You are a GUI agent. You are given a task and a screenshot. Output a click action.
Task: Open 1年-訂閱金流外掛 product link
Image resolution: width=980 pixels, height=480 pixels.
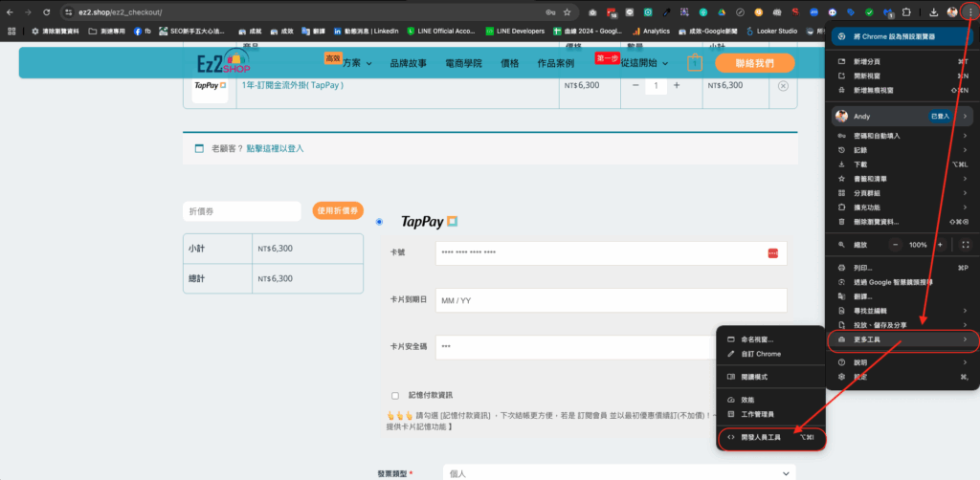click(293, 85)
